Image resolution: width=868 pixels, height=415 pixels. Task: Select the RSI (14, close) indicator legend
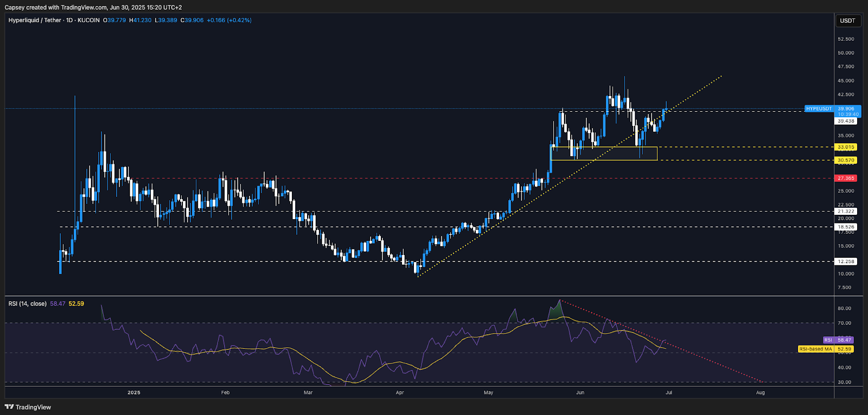(27, 304)
